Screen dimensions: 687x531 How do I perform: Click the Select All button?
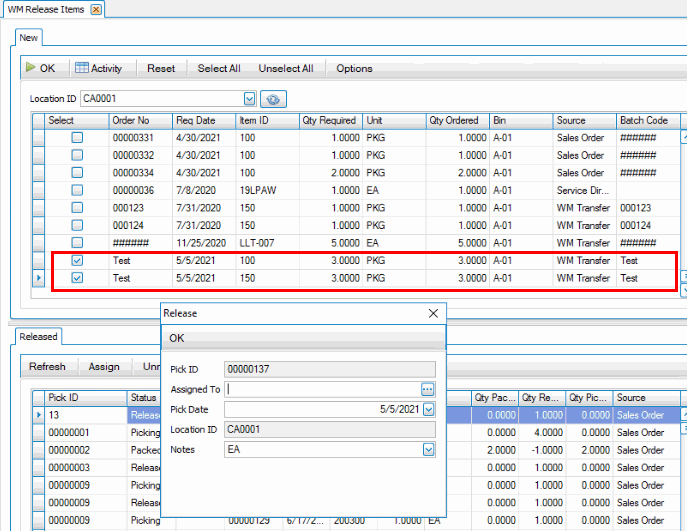click(219, 68)
